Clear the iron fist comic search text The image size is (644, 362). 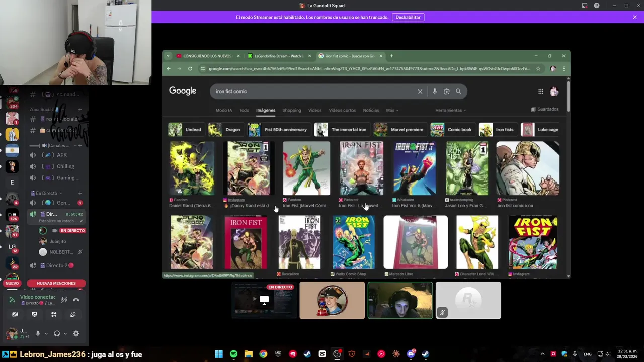420,92
